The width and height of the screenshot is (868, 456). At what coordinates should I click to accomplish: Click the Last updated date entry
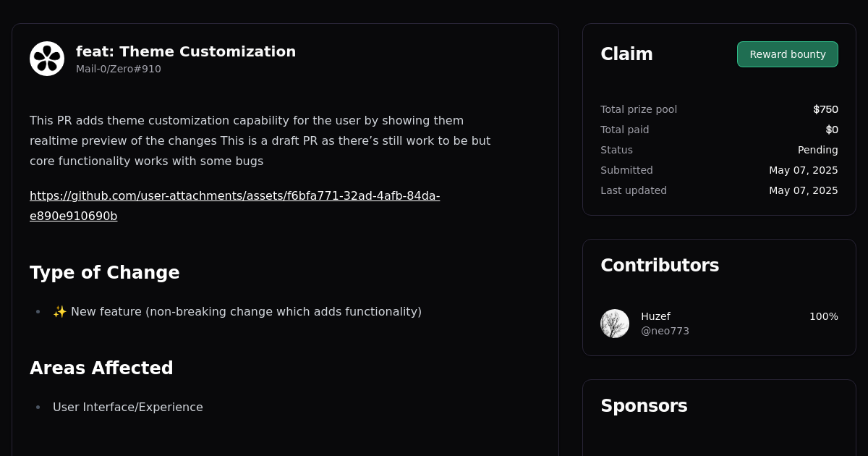[x=804, y=190]
